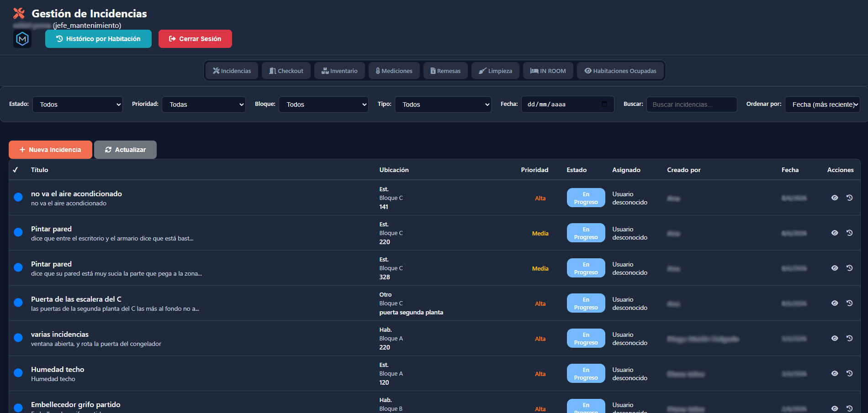
Task: Open the Bloque filter dropdown
Action: click(x=324, y=105)
